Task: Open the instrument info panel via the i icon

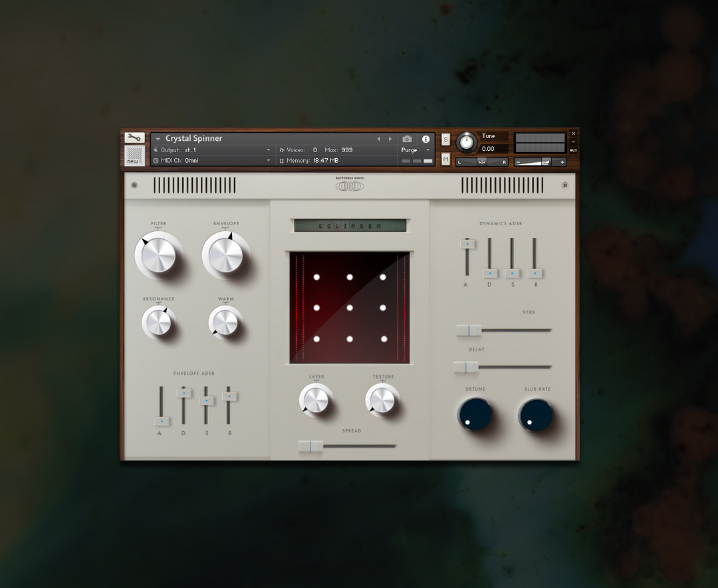Action: pos(425,139)
